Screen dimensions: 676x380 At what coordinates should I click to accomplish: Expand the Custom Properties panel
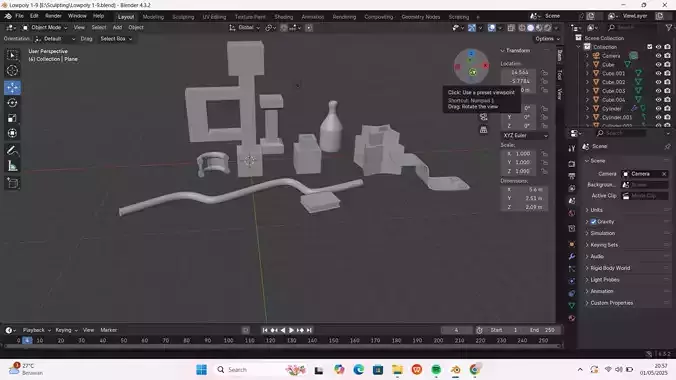click(x=612, y=303)
